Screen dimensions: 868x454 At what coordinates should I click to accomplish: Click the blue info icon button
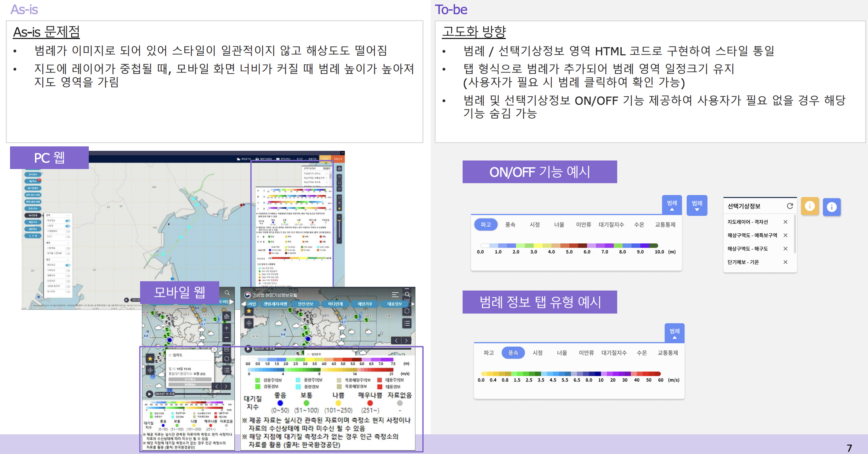pyautogui.click(x=832, y=207)
